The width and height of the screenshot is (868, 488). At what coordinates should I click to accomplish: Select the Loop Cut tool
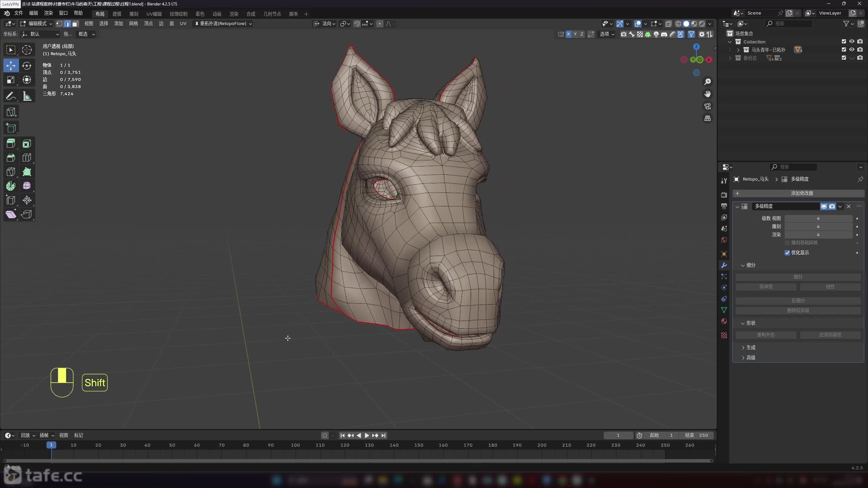tap(27, 158)
